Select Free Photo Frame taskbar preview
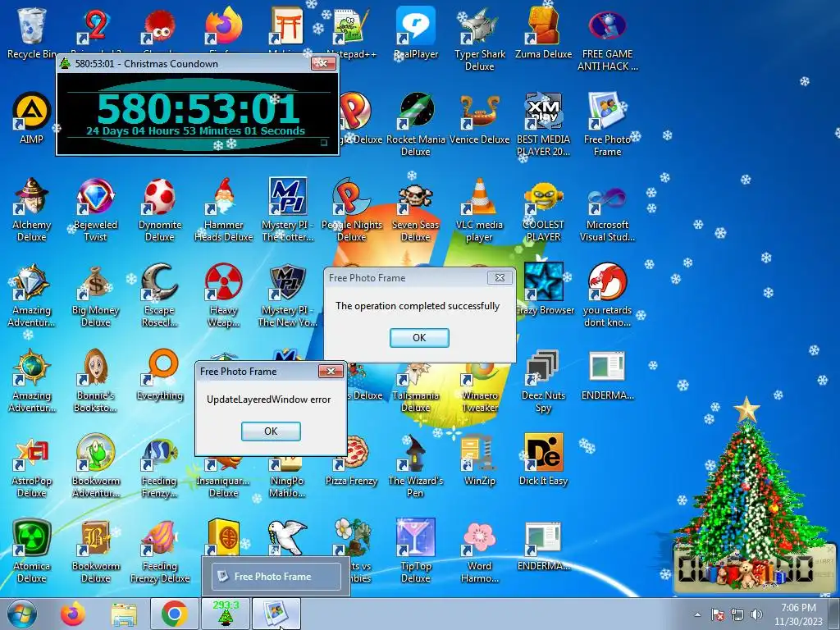Screen dimensions: 840x630 click(x=276, y=577)
